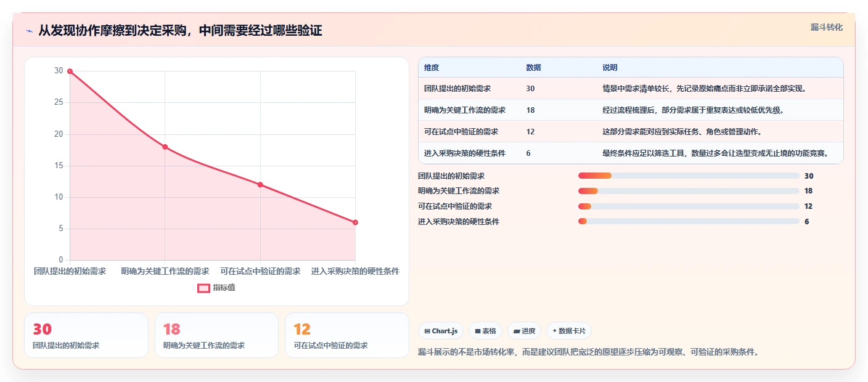
Task: Click the 团队提出的初始需求 progress bar
Action: click(x=689, y=176)
